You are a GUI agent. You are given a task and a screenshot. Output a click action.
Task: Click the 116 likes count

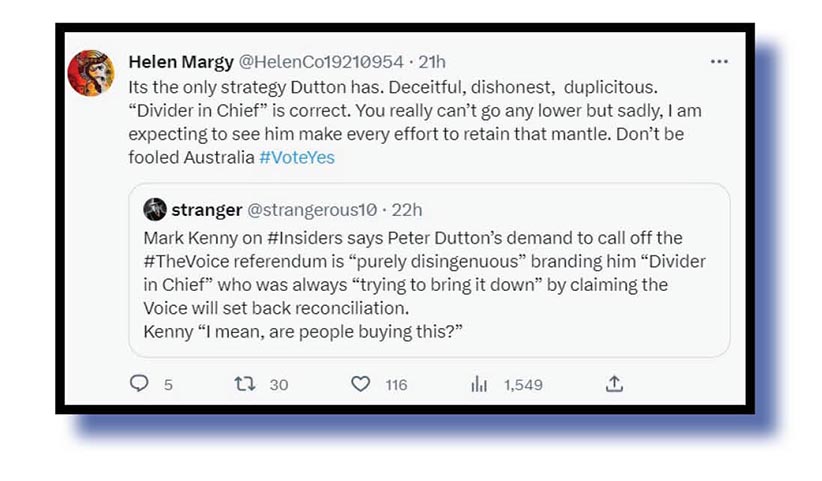[396, 384]
